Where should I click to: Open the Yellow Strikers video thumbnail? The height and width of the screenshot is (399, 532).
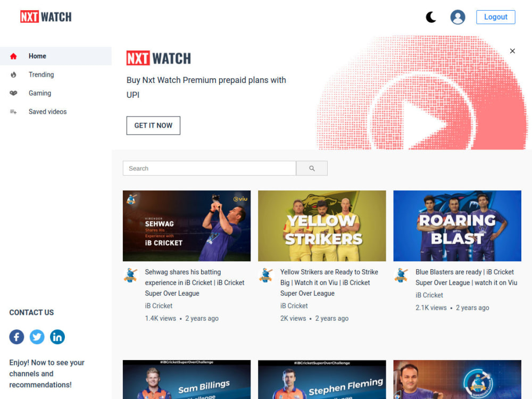[x=322, y=226]
